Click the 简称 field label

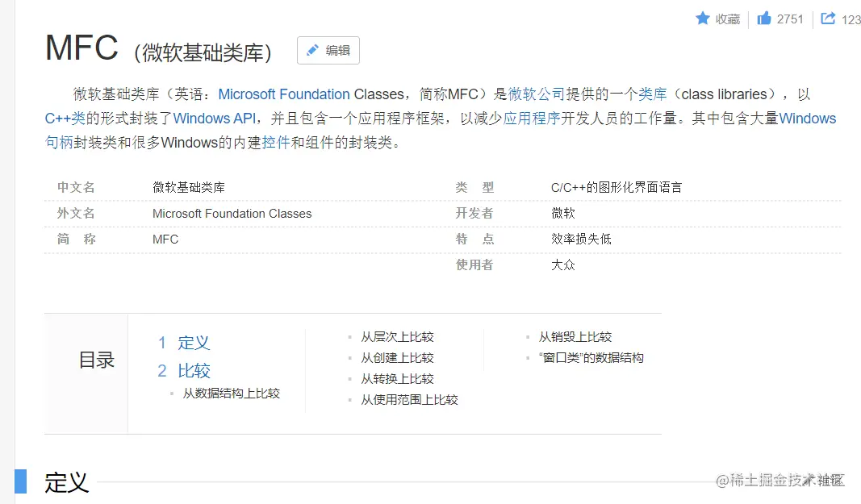(x=76, y=239)
